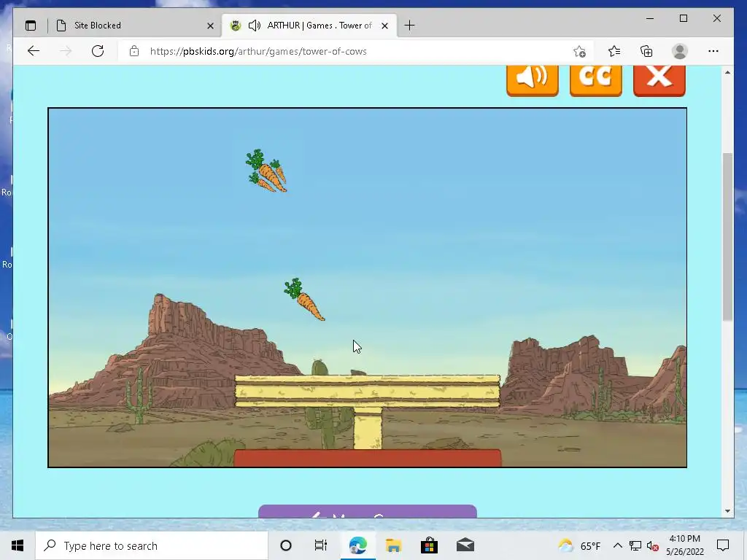Open the Collections panel

tap(646, 51)
